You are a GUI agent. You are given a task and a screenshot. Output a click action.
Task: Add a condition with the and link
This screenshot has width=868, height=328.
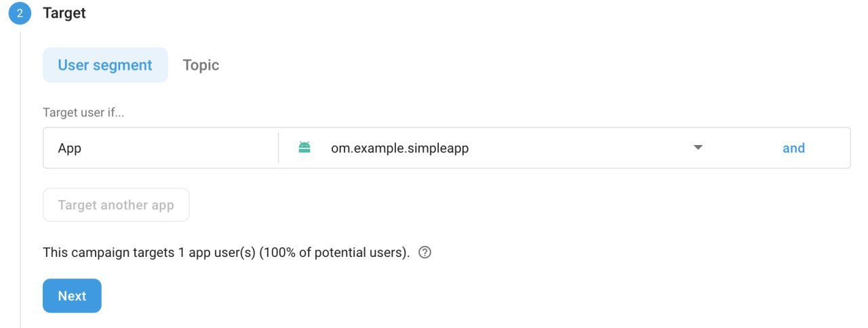point(793,148)
